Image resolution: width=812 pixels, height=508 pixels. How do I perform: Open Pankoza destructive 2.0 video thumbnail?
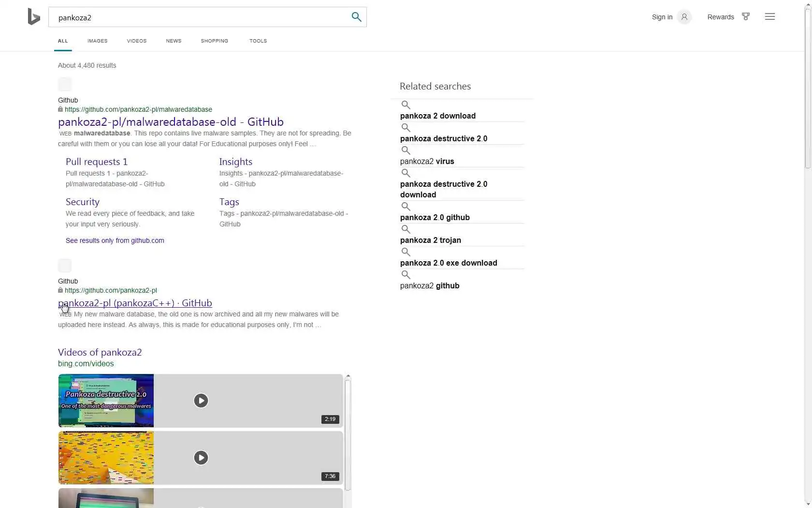(x=106, y=401)
